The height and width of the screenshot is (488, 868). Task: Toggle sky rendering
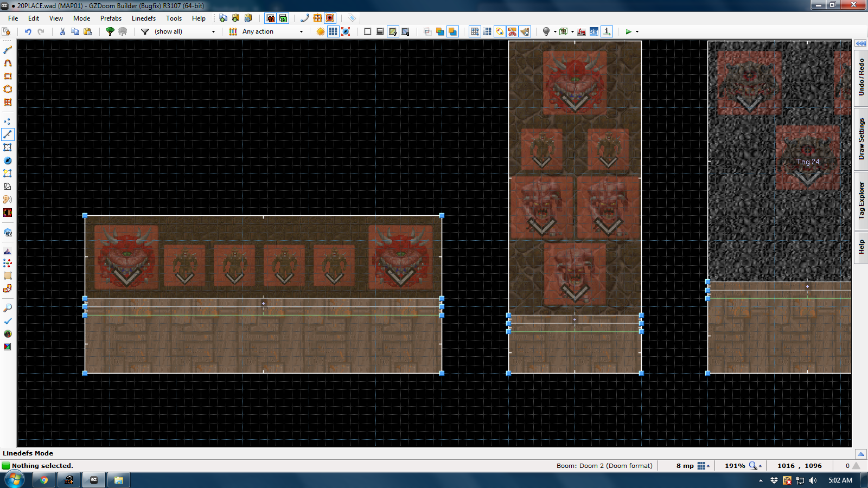pyautogui.click(x=594, y=31)
